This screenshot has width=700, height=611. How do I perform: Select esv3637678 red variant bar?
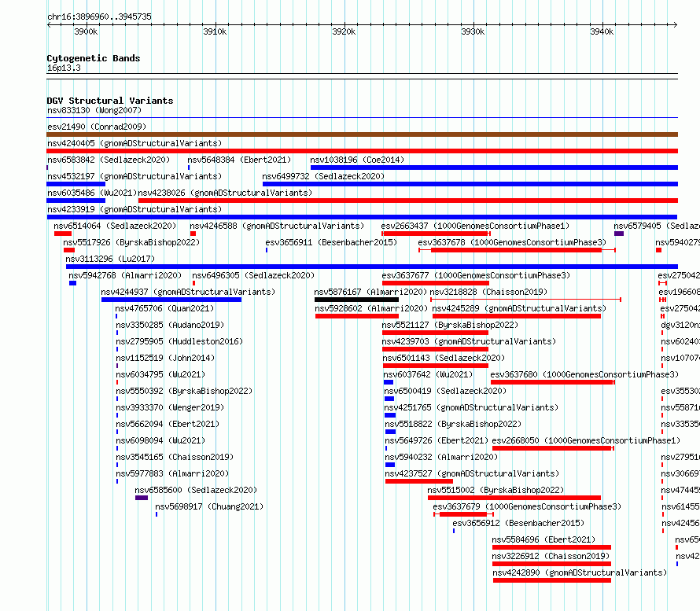tap(517, 250)
